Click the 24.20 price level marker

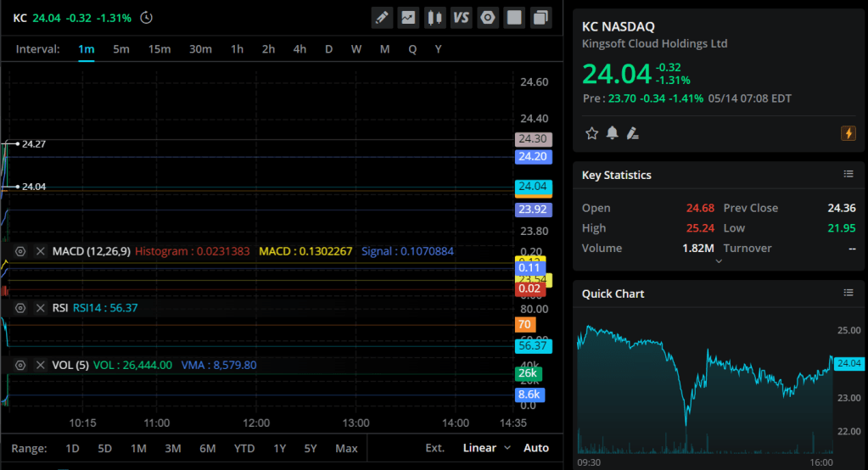click(534, 156)
